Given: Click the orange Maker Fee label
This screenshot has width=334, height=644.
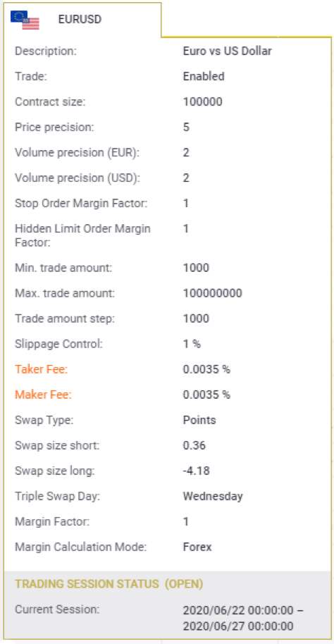Looking at the screenshot, I should (x=43, y=395).
